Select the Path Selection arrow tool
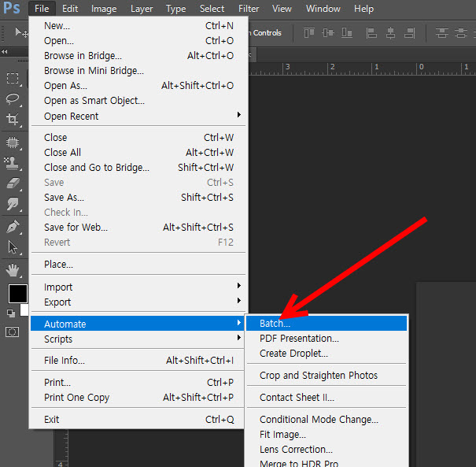Viewport: 476px width, 467px height. point(13,247)
